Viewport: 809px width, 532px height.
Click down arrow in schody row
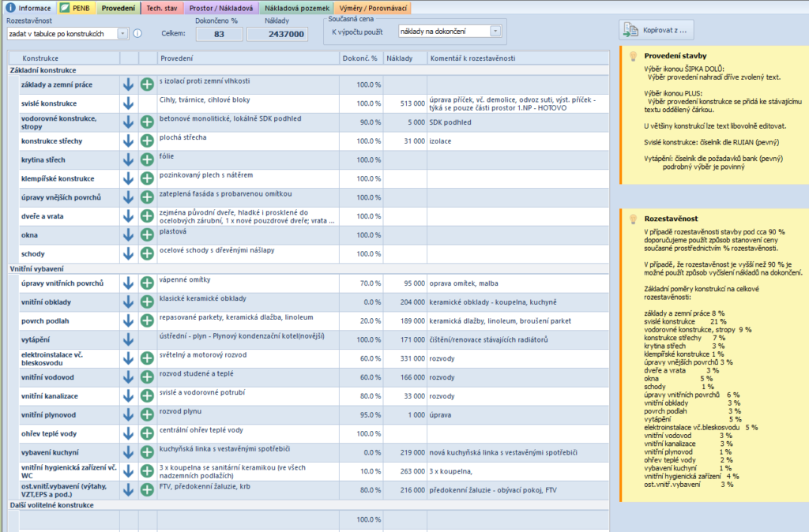click(x=129, y=253)
